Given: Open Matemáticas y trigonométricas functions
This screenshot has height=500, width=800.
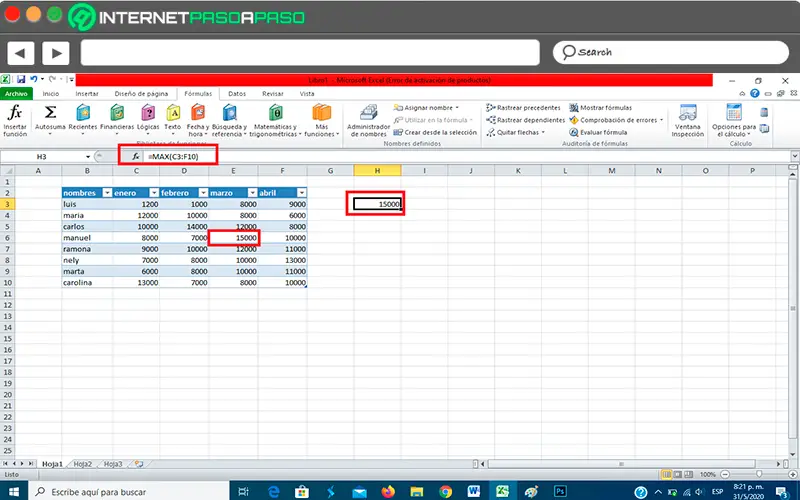Looking at the screenshot, I should coord(275,120).
